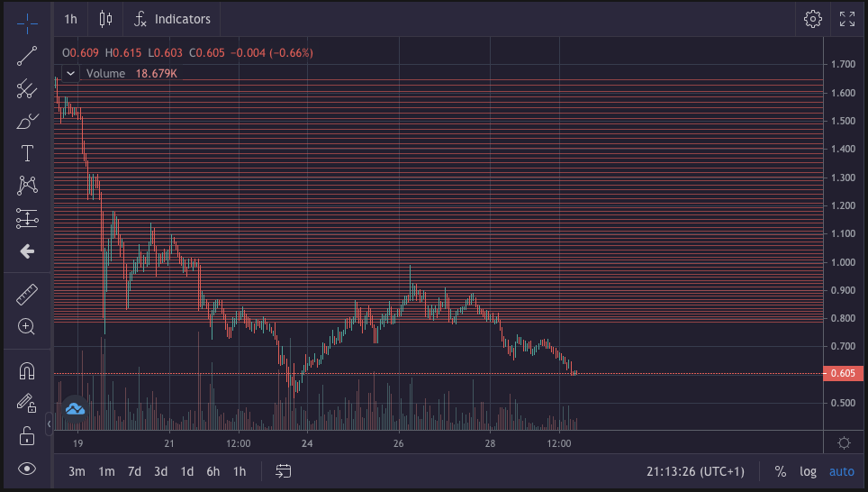Open the pitchfork tool
Viewport: 868px width, 492px height.
pos(27,88)
